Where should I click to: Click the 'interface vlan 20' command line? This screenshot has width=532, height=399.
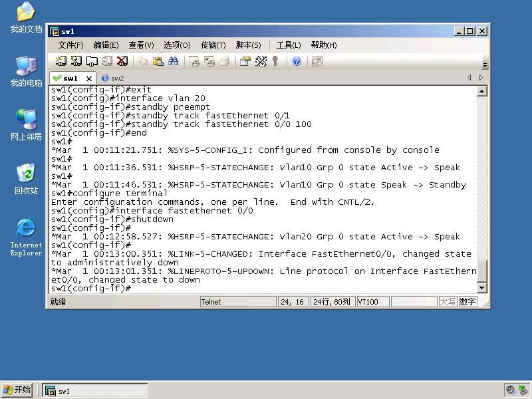point(128,98)
